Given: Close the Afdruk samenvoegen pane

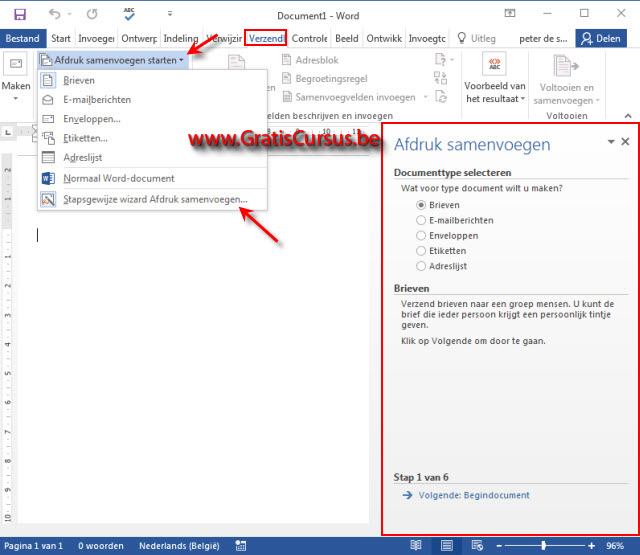Looking at the screenshot, I should pyautogui.click(x=625, y=141).
